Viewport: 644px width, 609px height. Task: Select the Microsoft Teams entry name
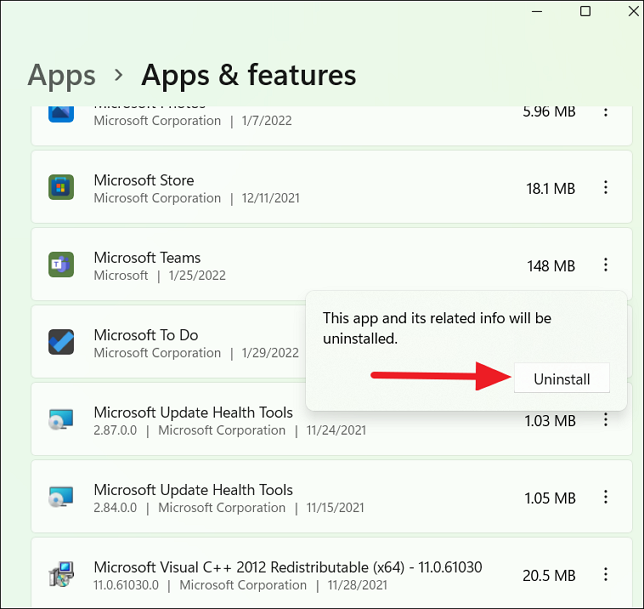147,257
